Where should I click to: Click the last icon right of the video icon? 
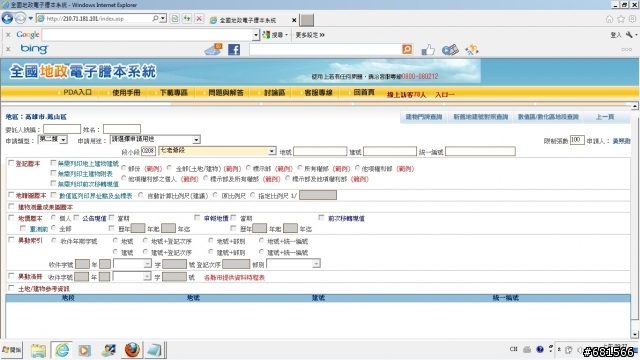471,50
